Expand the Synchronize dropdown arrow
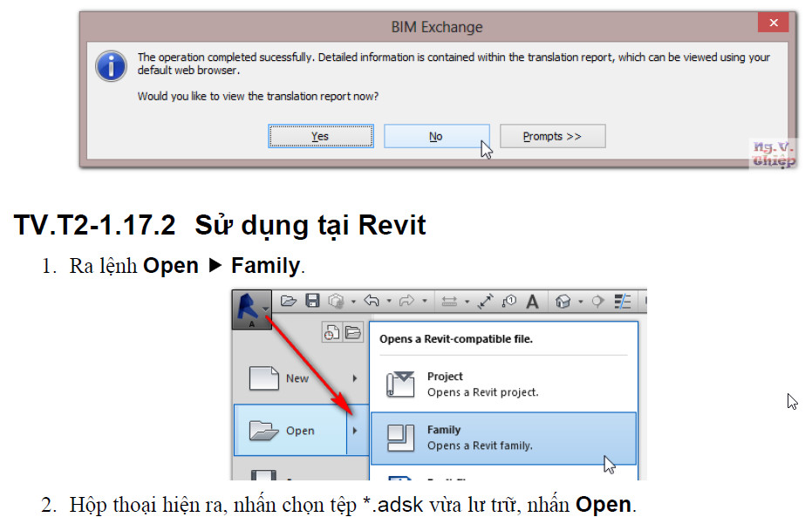This screenshot has width=812, height=524. pyautogui.click(x=353, y=302)
